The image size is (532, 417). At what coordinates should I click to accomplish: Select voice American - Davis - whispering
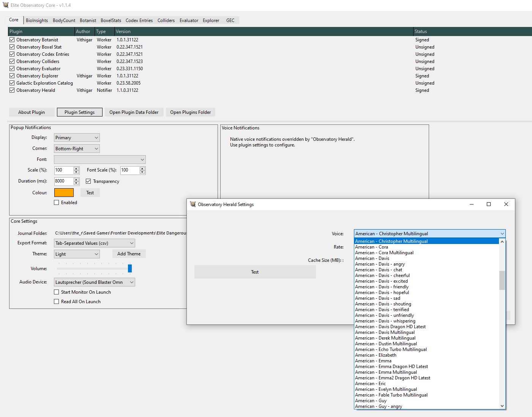426,321
